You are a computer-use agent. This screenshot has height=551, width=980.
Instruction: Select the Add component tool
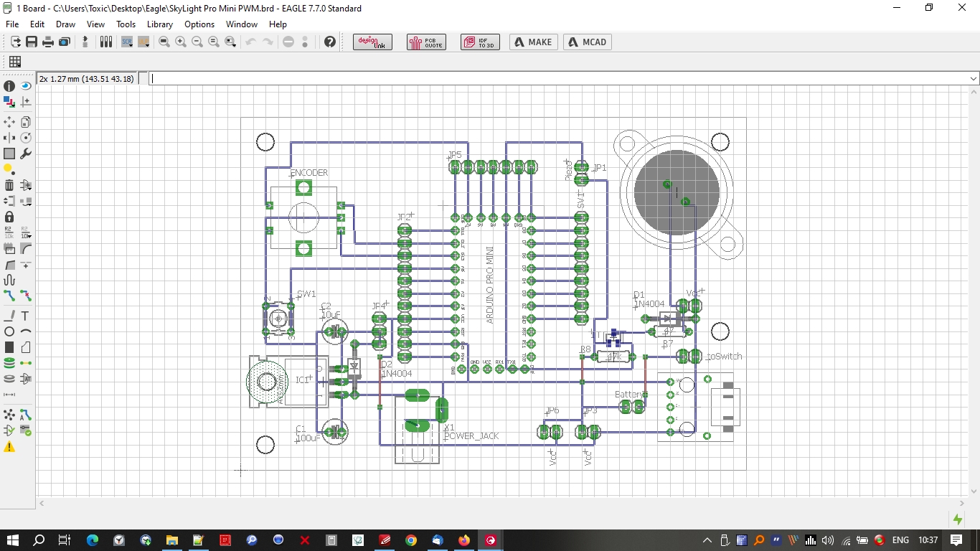point(26,185)
